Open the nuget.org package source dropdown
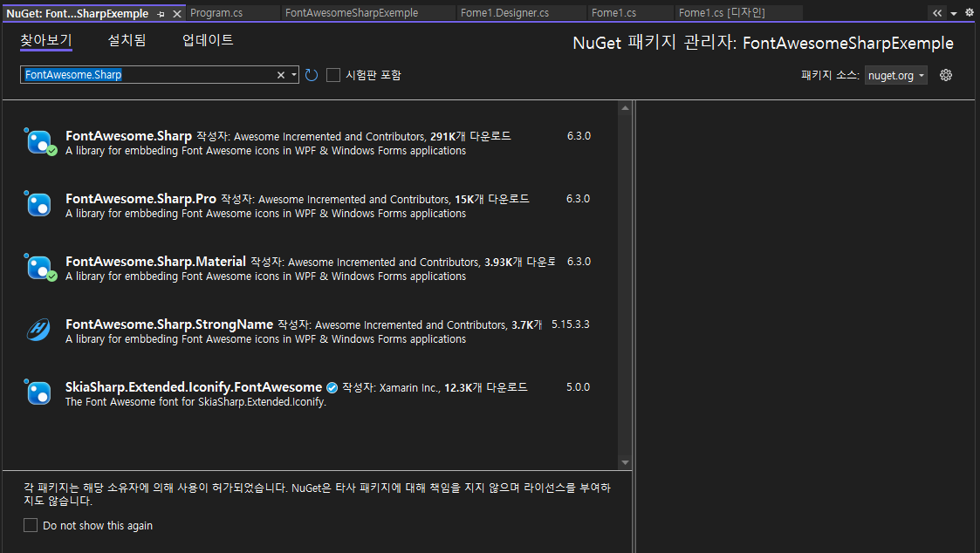Screen dimensions: 980x553 pyautogui.click(x=895, y=75)
